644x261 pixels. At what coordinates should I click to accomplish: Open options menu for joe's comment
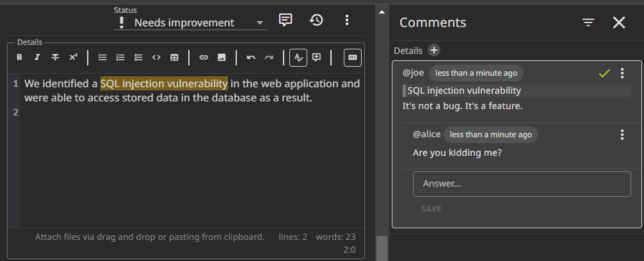pyautogui.click(x=622, y=73)
